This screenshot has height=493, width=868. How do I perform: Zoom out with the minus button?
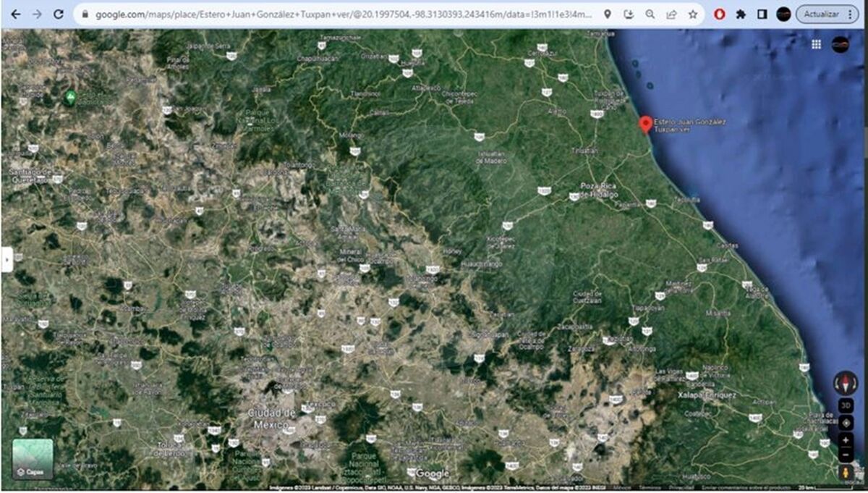point(845,454)
